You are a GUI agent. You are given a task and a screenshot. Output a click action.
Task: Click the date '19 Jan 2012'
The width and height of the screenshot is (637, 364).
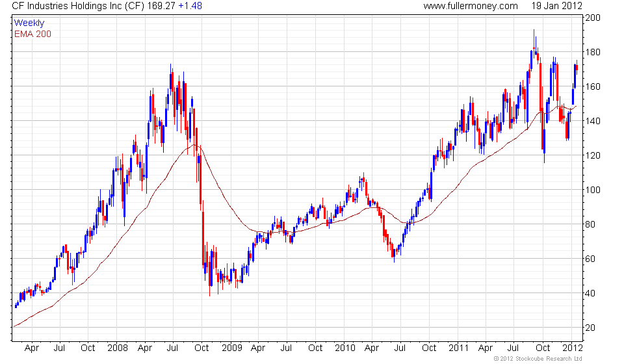pyautogui.click(x=556, y=6)
